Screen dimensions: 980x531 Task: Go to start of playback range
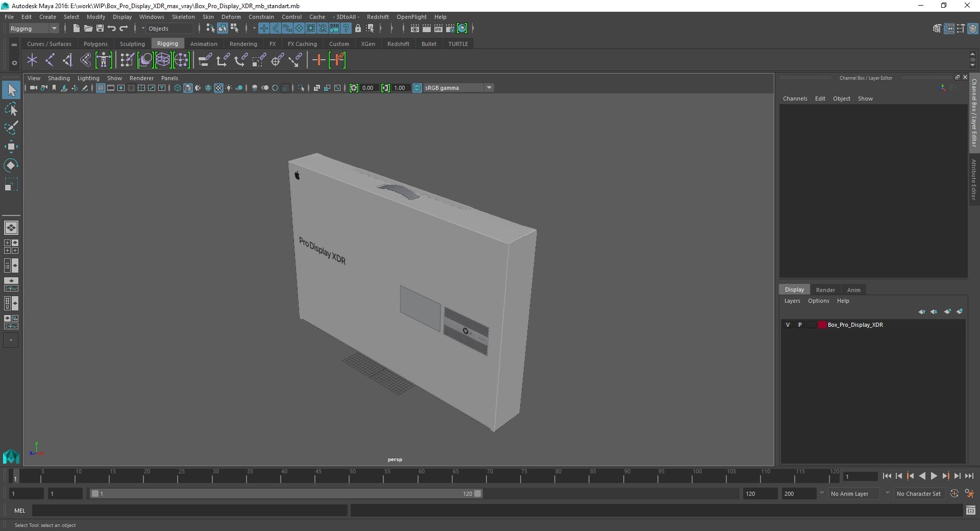point(887,476)
